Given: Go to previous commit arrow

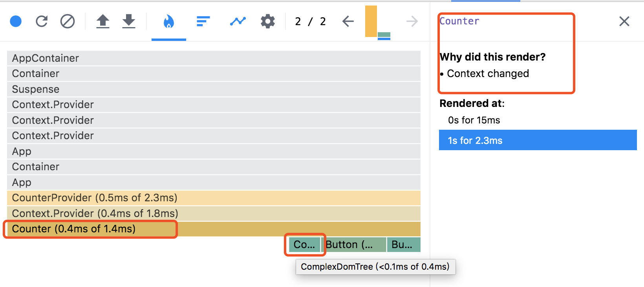Looking at the screenshot, I should (x=348, y=21).
